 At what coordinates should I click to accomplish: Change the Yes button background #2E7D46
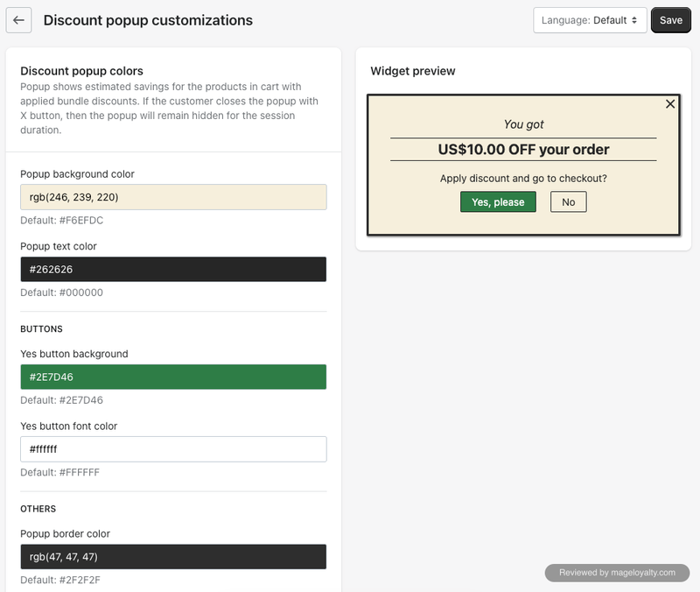[x=173, y=377]
